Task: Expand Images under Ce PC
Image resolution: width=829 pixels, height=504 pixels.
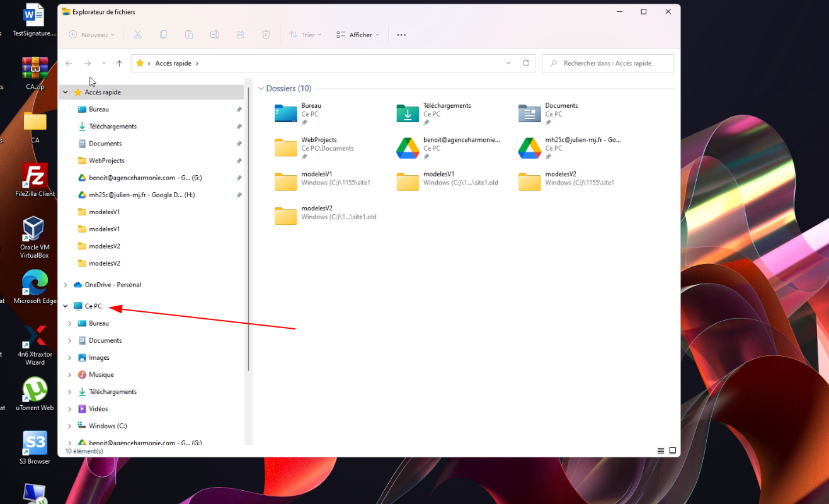Action: click(70, 357)
